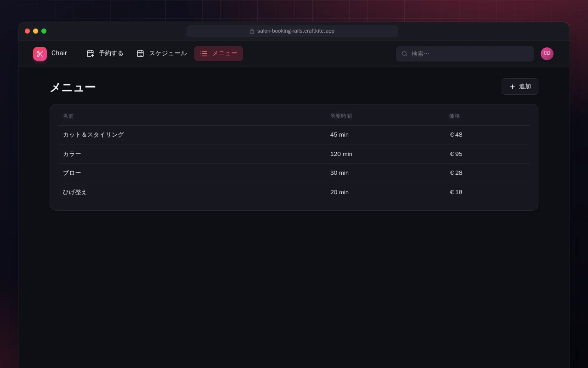Click the salon-booking-rails.craftkite.app address bar
Screen dimensions: 588x368
[292, 31]
